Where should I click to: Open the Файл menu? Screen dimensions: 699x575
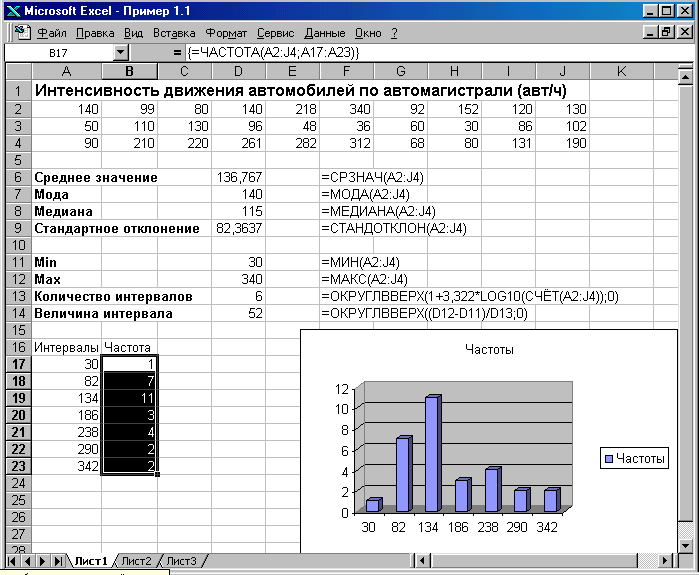[52, 33]
